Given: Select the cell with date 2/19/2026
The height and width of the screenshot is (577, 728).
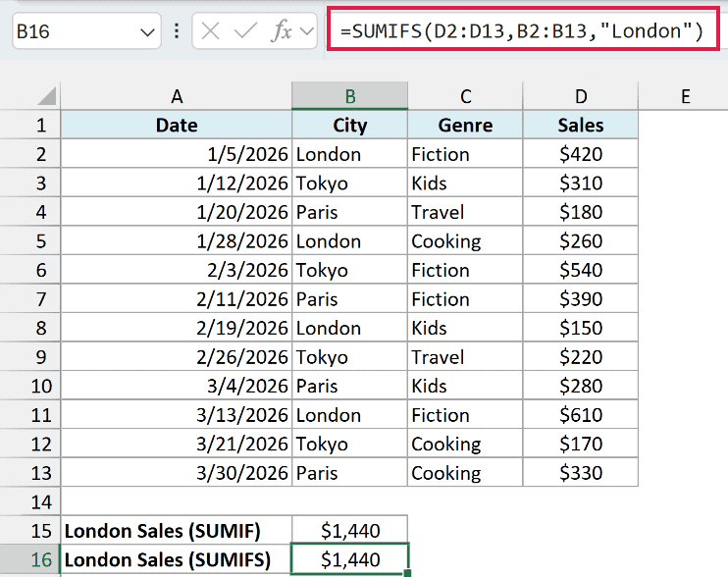Looking at the screenshot, I should (x=177, y=328).
